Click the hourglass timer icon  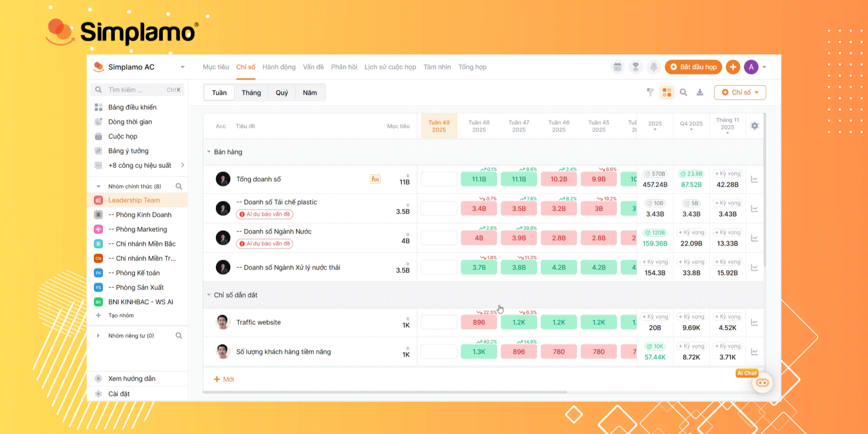[635, 67]
